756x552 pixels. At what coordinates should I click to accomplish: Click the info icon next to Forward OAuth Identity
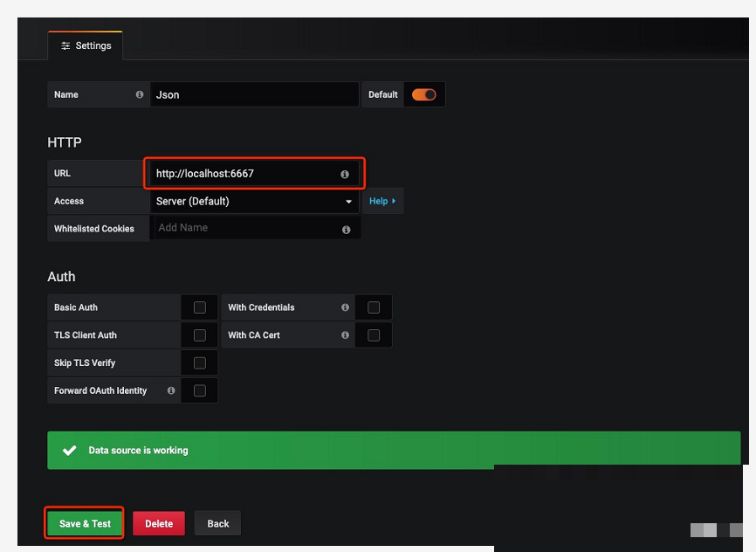pos(171,390)
